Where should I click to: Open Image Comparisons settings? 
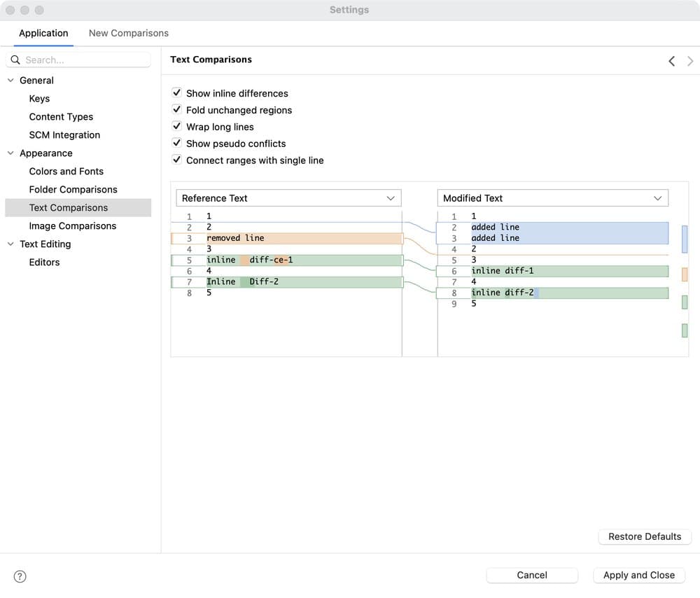(x=73, y=226)
